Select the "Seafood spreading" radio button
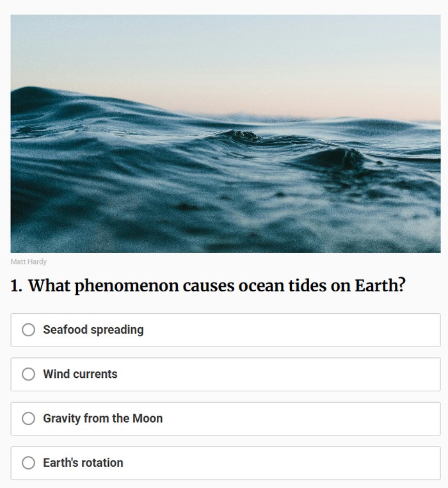Viewport: 448px width, 488px height. click(28, 330)
